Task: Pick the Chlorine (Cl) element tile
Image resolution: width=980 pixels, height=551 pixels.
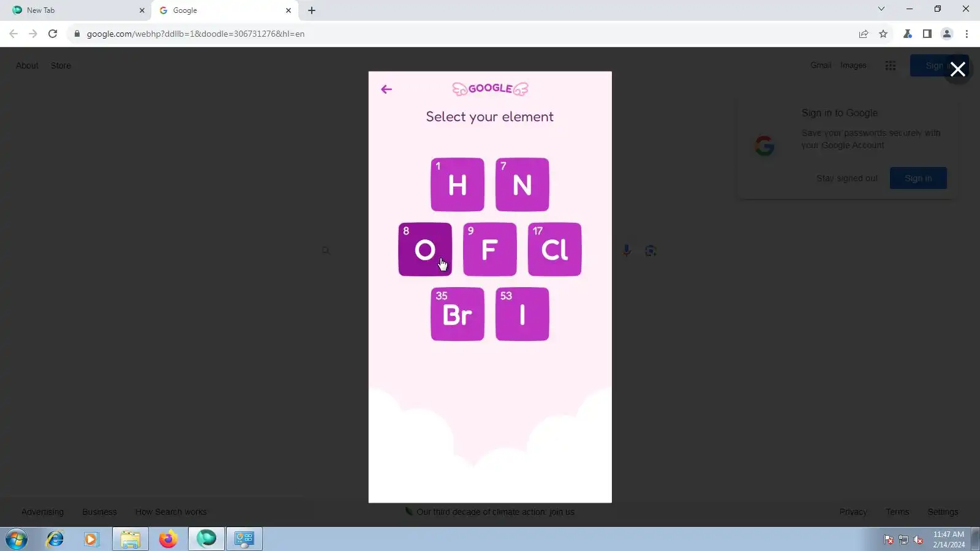Action: [x=555, y=249]
